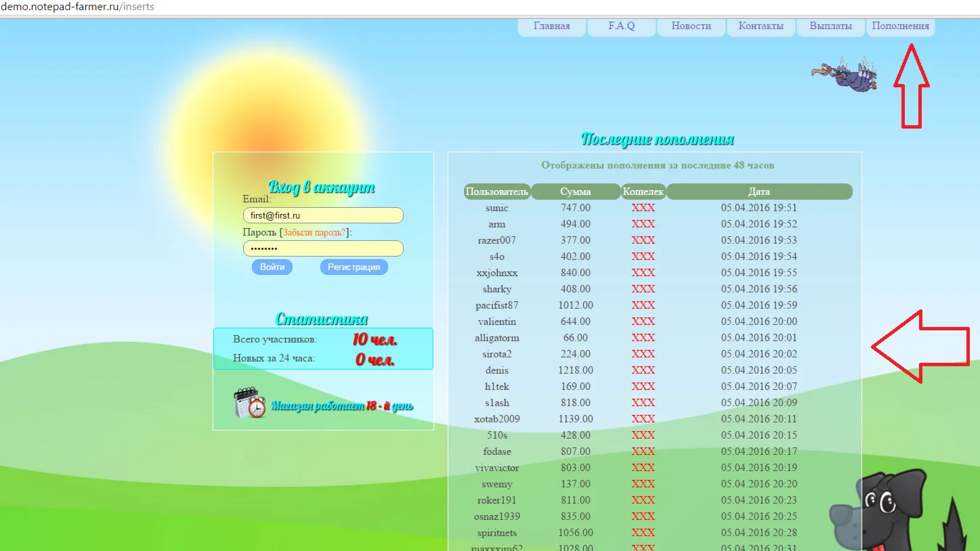Screen dimensions: 980x551
Task: Click the flying bird icon
Action: point(845,74)
